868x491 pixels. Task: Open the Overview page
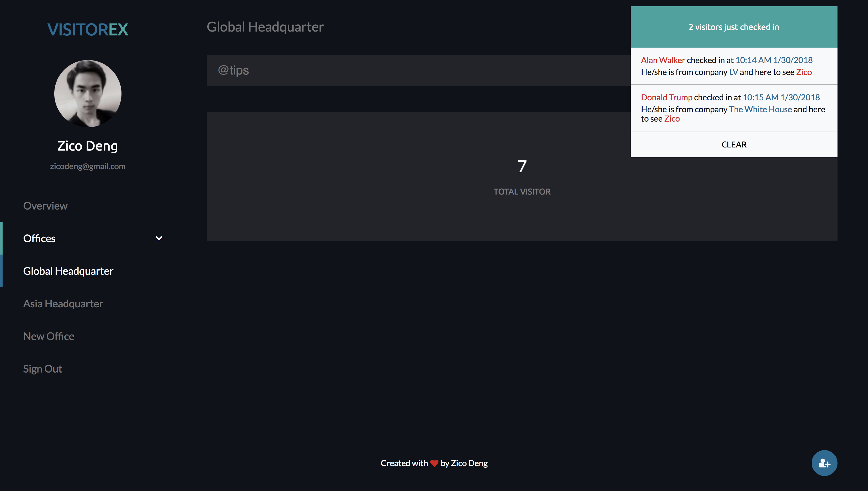pyautogui.click(x=45, y=206)
